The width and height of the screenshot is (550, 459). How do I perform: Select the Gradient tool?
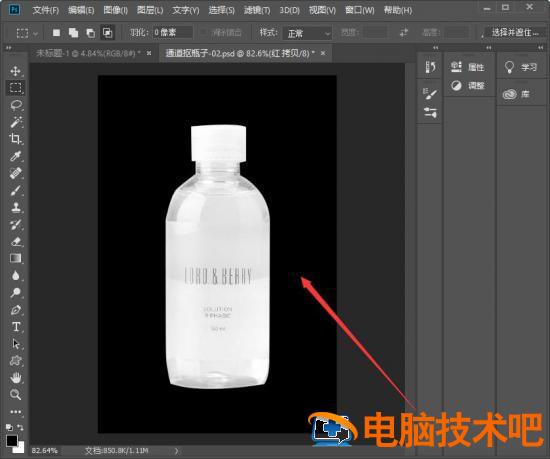(15, 258)
